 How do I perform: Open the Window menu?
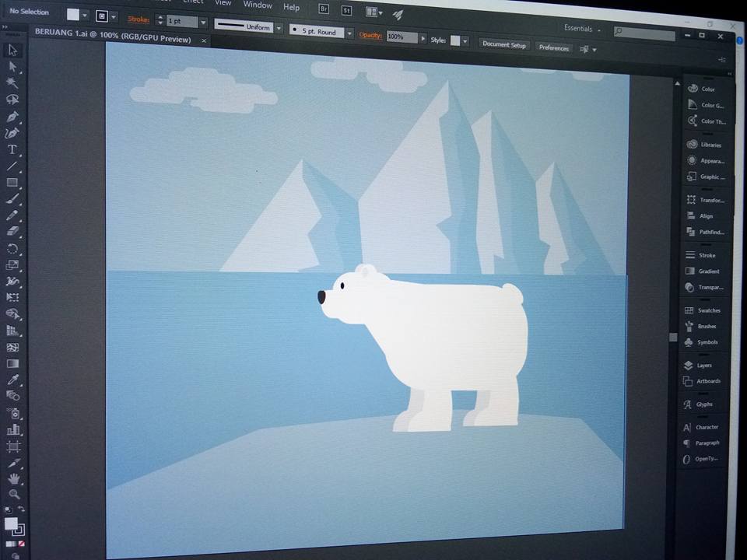(x=258, y=5)
